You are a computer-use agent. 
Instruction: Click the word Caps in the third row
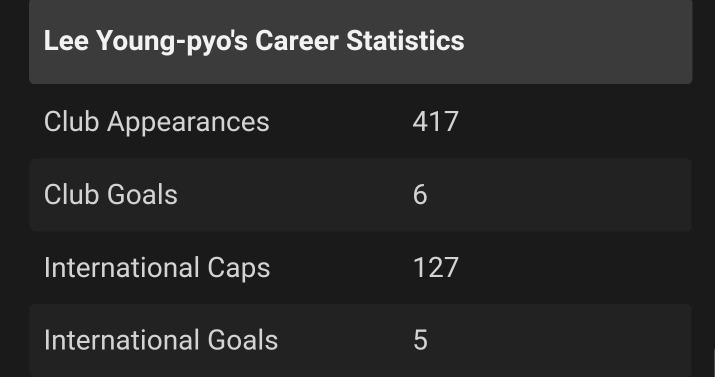click(239, 269)
